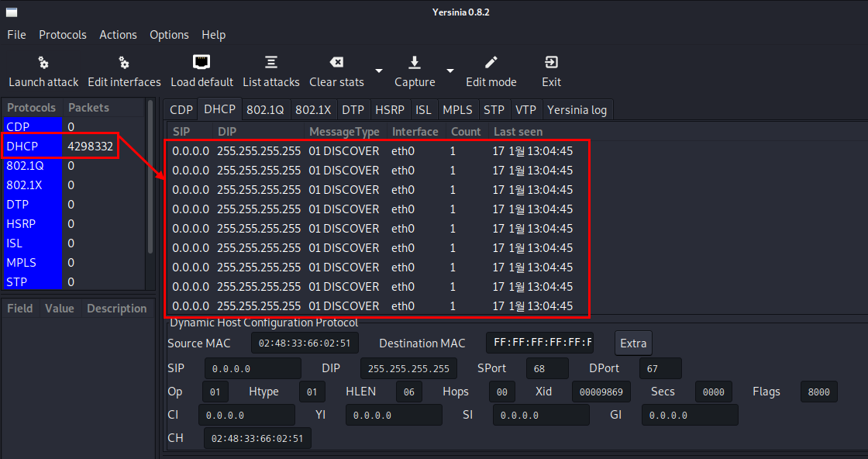The width and height of the screenshot is (868, 459).
Task: Switch to the DTP tab
Action: coord(353,109)
